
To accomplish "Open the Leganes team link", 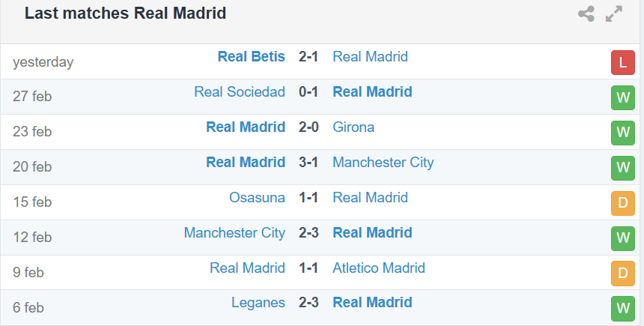I will click(258, 303).
